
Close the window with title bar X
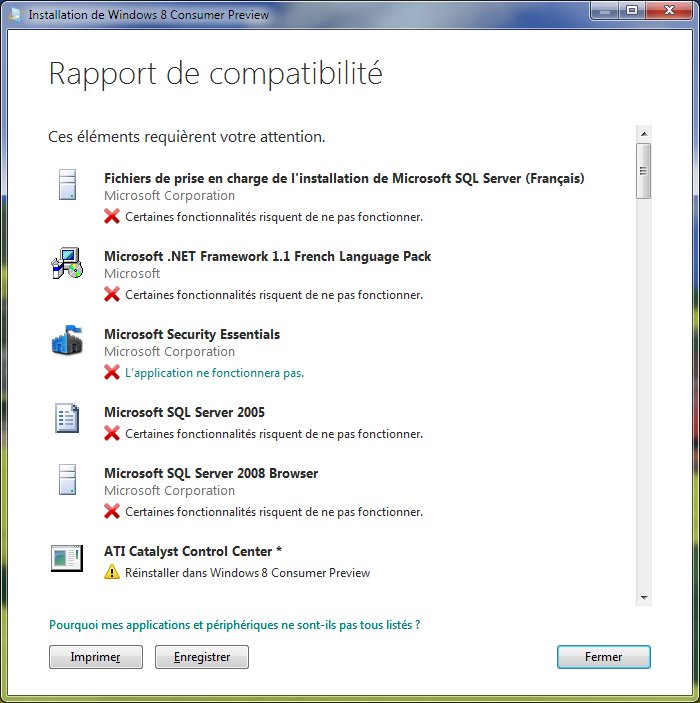[669, 10]
